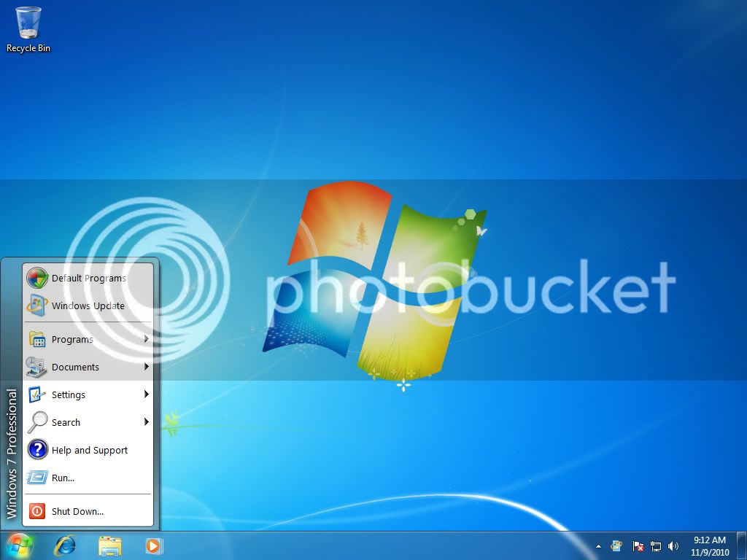Image resolution: width=747 pixels, height=560 pixels.
Task: Expand the Documents submenu
Action: tap(75, 367)
